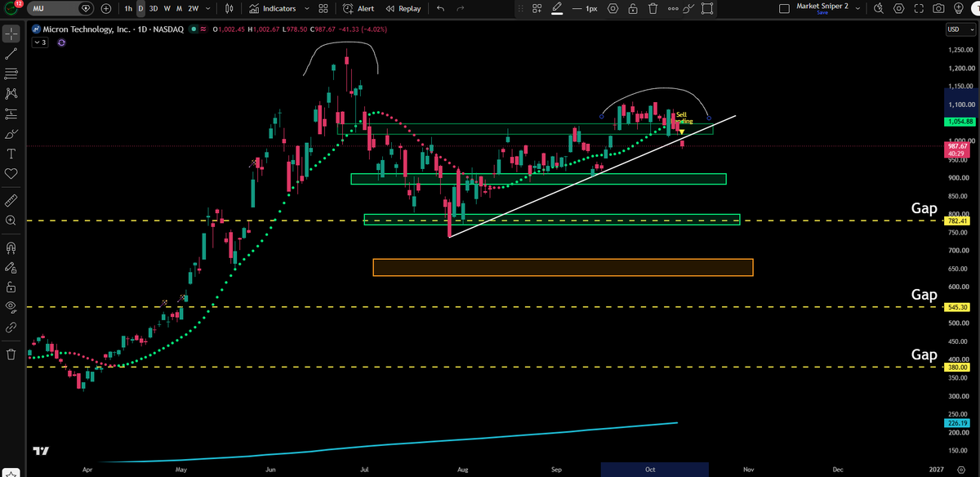Toggle the market status green dot
The image size is (980, 477).
pos(194,30)
